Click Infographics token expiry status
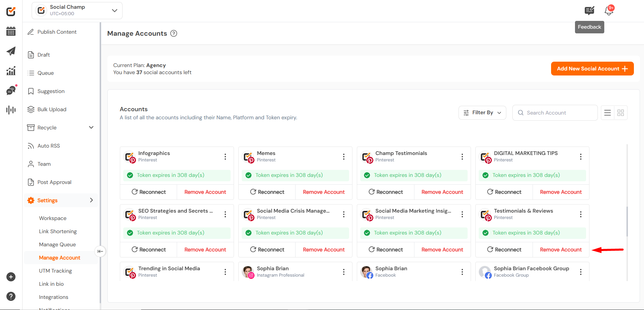The width and height of the screenshot is (644, 310). pos(177,175)
